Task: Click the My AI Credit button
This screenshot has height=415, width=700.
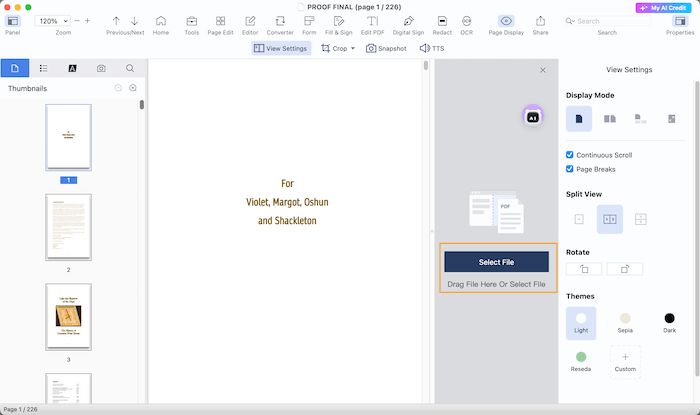Action: coord(664,7)
